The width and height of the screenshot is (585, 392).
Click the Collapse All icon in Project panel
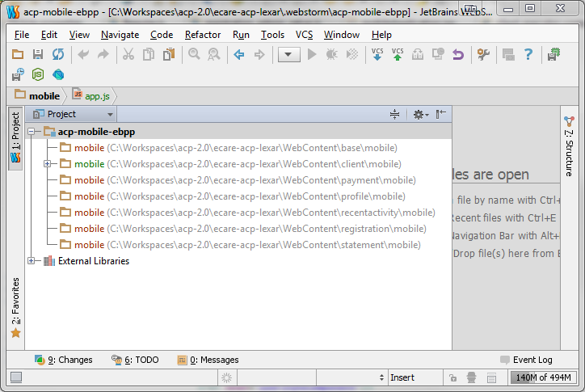click(394, 114)
